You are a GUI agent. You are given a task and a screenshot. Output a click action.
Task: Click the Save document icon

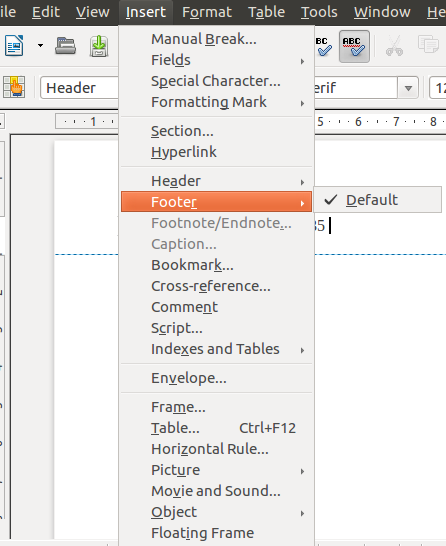tap(99, 46)
